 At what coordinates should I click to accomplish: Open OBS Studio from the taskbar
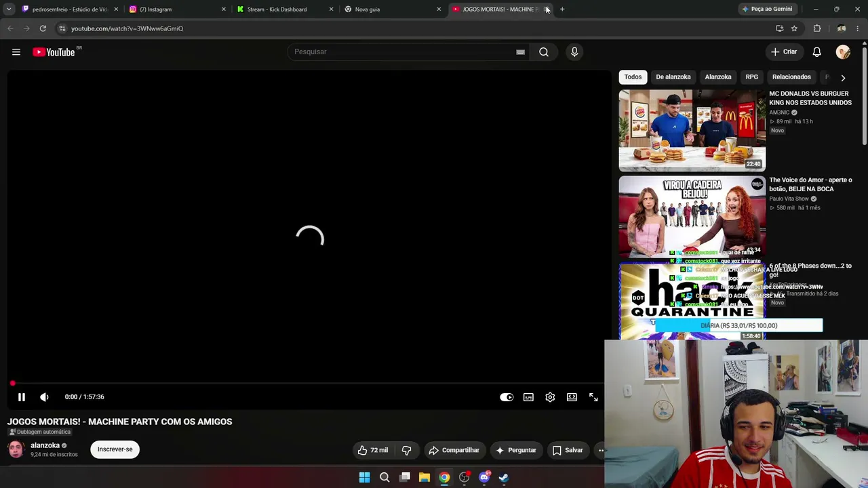464,477
